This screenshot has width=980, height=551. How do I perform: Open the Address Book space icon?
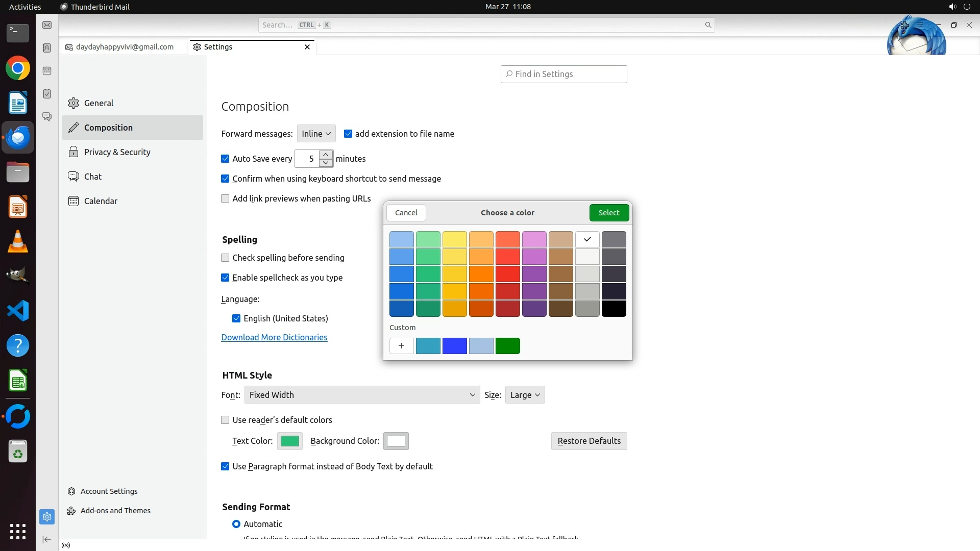[47, 48]
